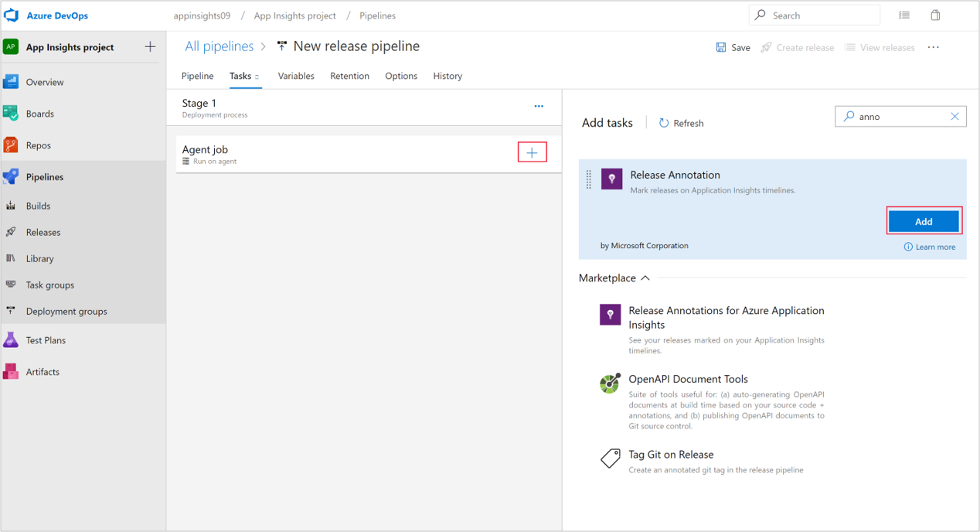Click the New release pipeline title
Viewport: 980px width, 532px height.
356,46
